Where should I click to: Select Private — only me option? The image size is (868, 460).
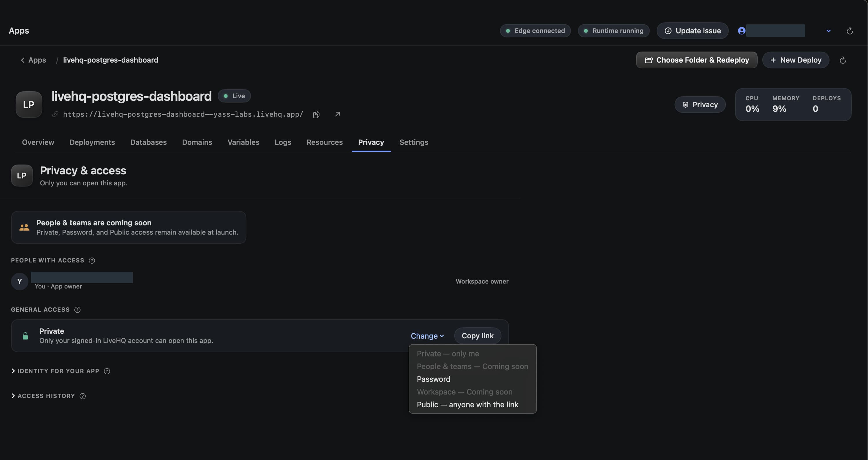(x=473, y=353)
